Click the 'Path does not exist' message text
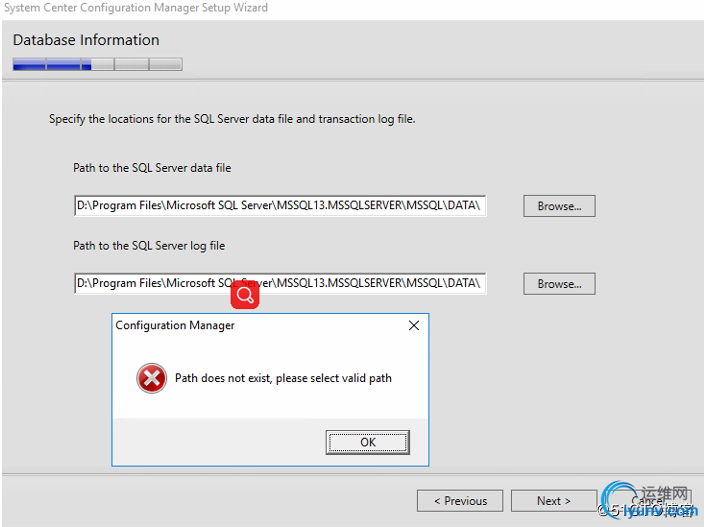Image resolution: width=704 pixels, height=527 pixels. tap(283, 378)
